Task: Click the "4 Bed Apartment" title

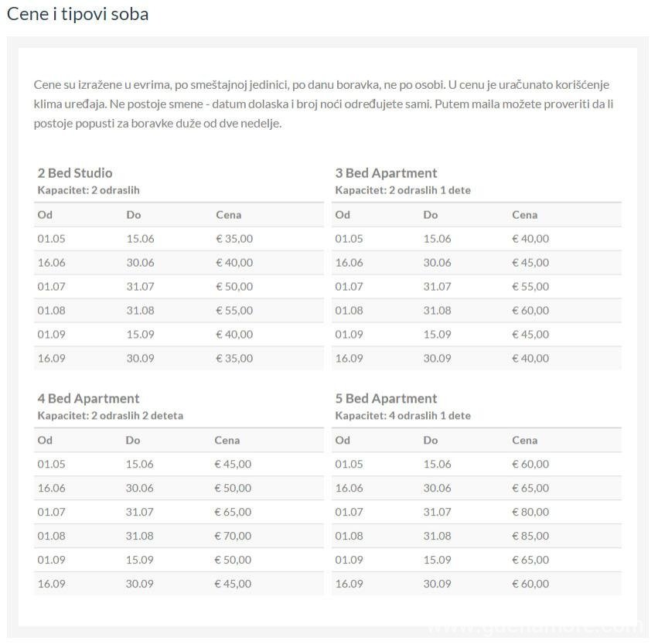Action: [88, 398]
